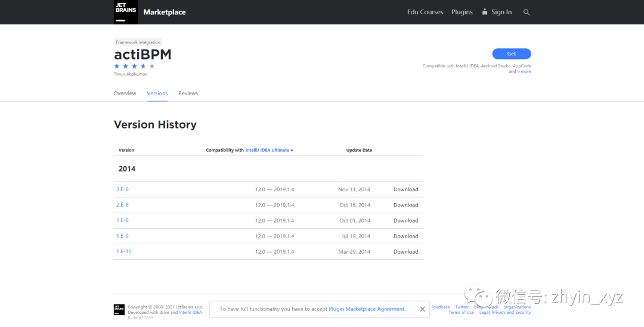This screenshot has width=644, height=327.
Task: Open the Framework integration tag
Action: (x=138, y=42)
